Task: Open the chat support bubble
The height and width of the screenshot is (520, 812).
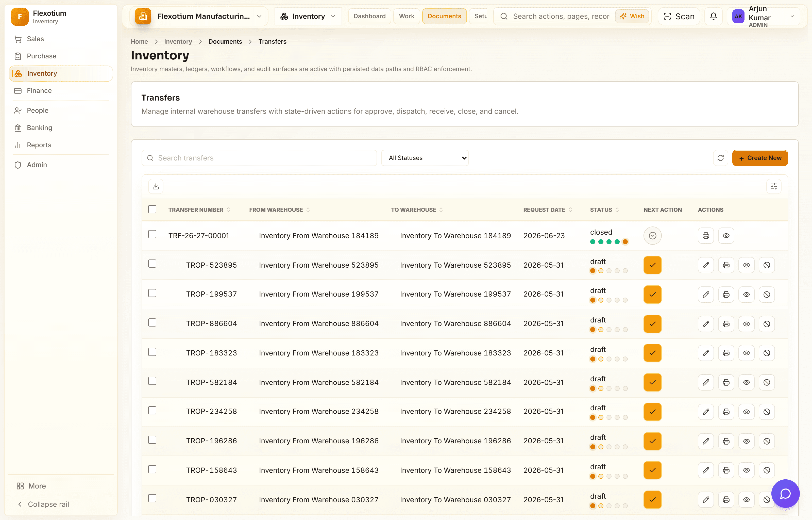Action: click(785, 493)
